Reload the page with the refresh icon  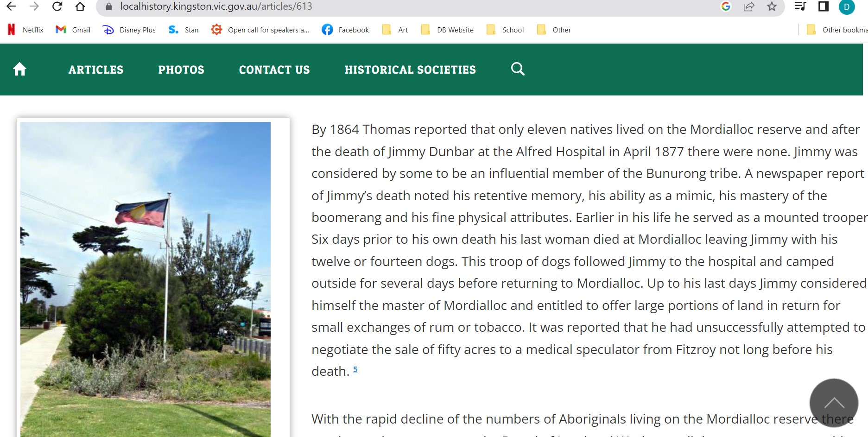pyautogui.click(x=57, y=6)
